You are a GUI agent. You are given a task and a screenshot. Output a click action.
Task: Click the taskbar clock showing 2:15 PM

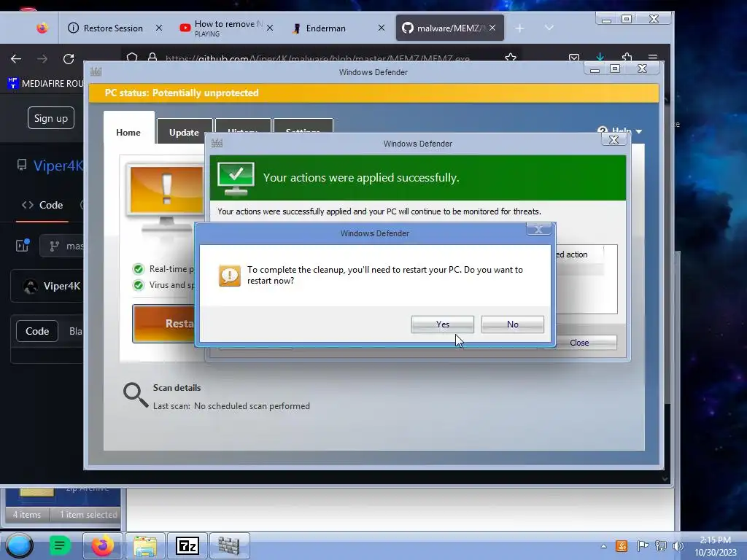[716, 546]
